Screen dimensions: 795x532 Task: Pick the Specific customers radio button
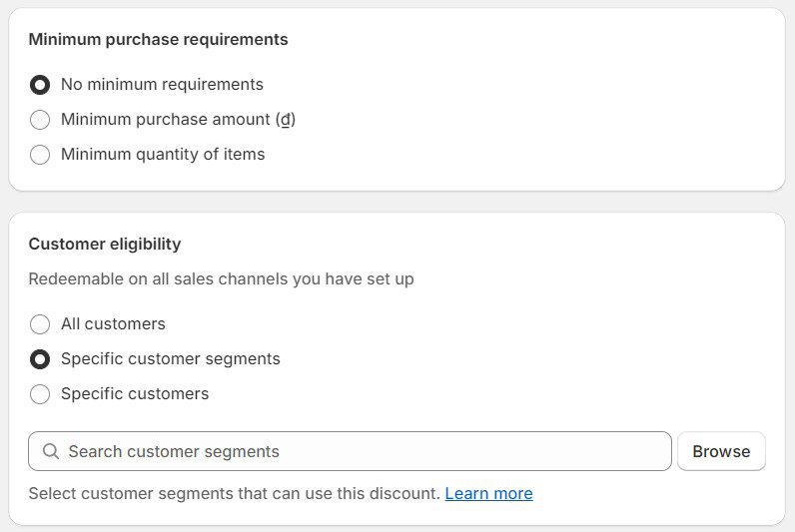pyautogui.click(x=40, y=394)
